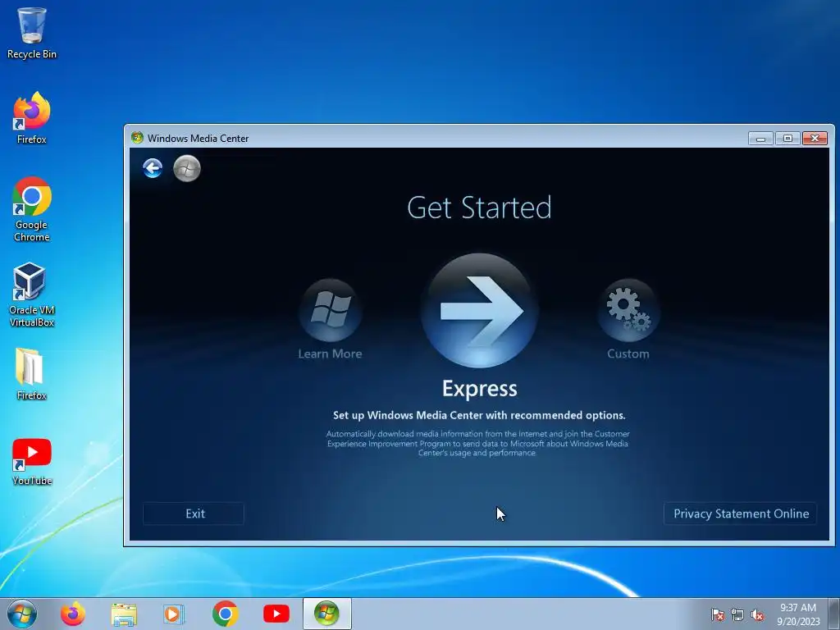Launch Chrome from the taskbar
The image size is (840, 630).
(x=225, y=614)
